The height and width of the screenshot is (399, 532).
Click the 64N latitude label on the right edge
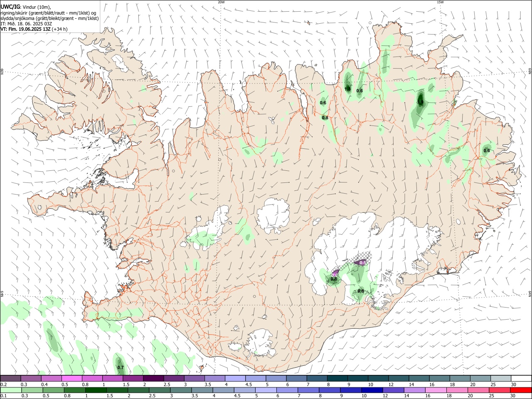530,293
